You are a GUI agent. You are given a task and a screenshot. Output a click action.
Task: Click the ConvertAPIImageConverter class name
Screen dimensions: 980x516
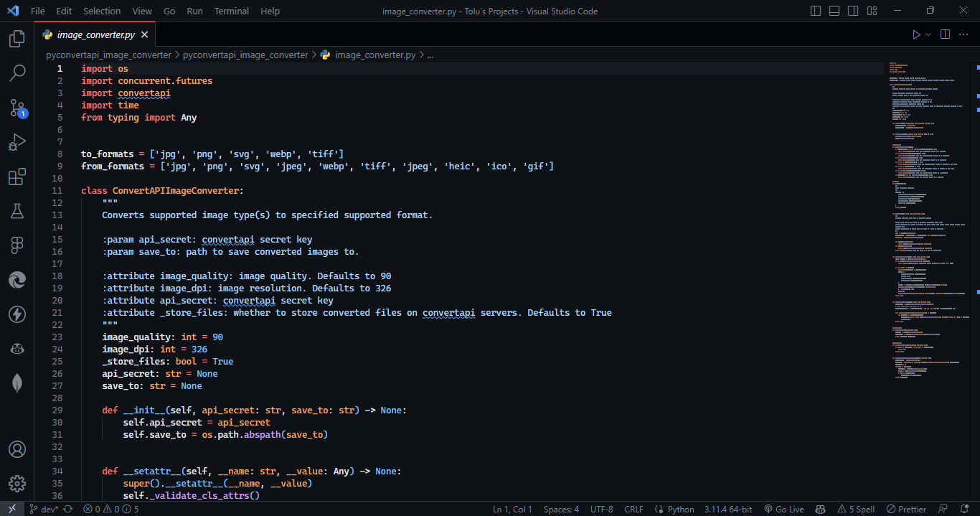[176, 191]
